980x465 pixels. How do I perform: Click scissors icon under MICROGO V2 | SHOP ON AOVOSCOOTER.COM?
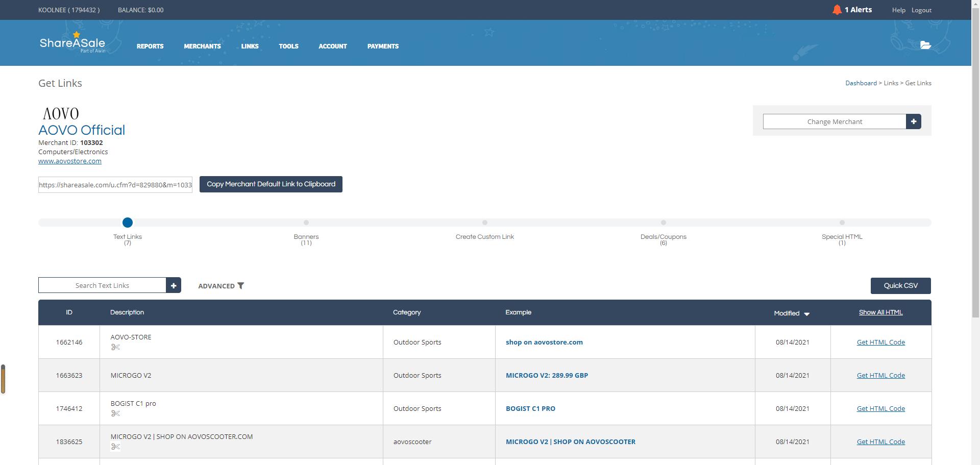[x=115, y=447]
